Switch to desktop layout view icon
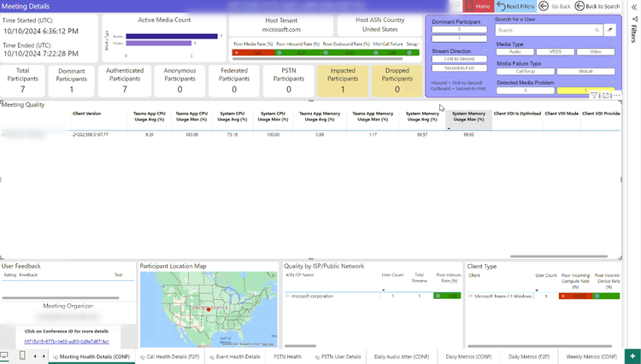This screenshot has width=641, height=364. point(5,355)
